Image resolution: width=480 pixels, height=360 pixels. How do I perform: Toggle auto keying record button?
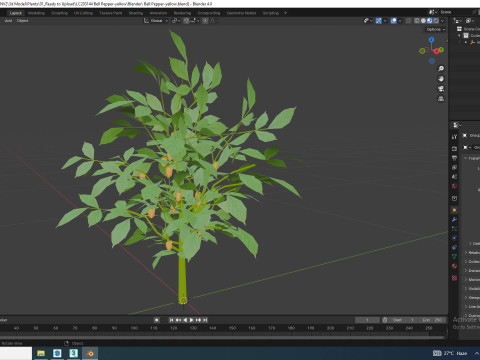click(157, 320)
